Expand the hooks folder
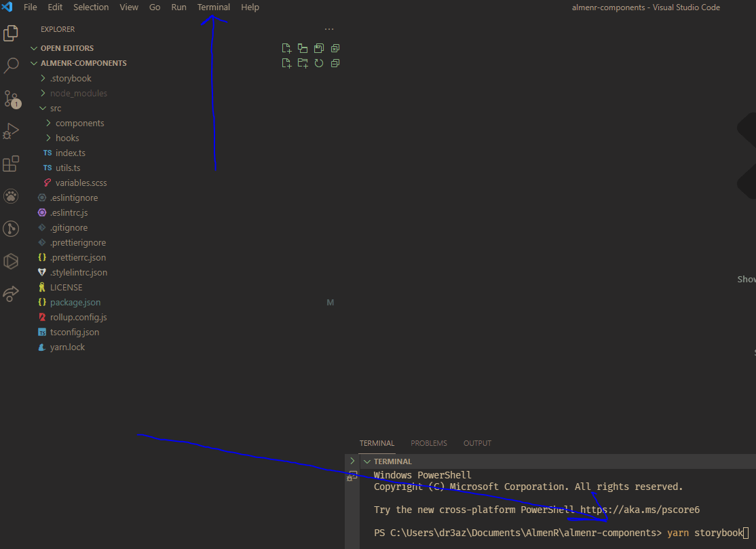This screenshot has width=756, height=549. pyautogui.click(x=48, y=138)
